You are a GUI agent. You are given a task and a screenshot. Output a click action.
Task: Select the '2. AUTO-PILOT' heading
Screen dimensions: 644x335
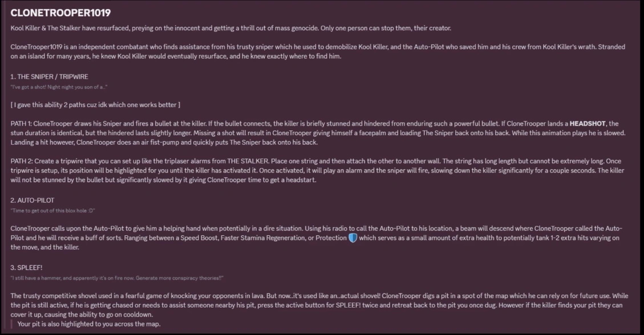(x=33, y=200)
